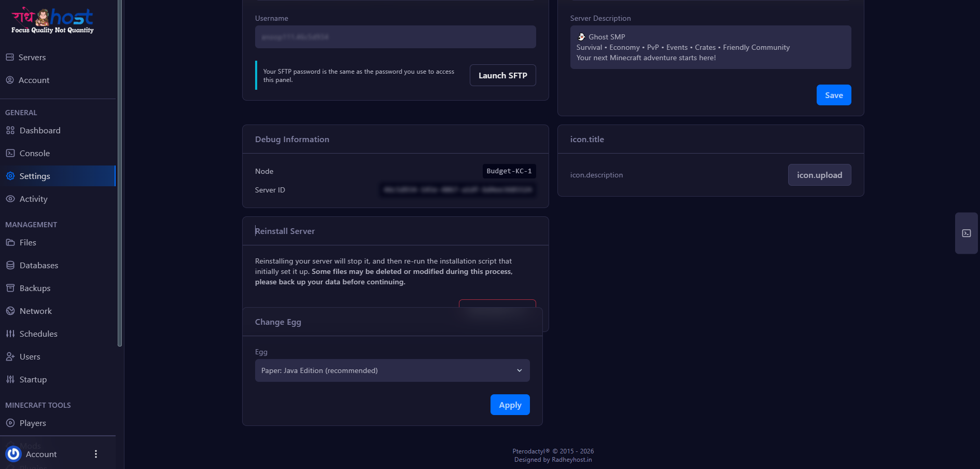The height and width of the screenshot is (469, 980).
Task: Open the three-dot account options menu
Action: point(96,454)
